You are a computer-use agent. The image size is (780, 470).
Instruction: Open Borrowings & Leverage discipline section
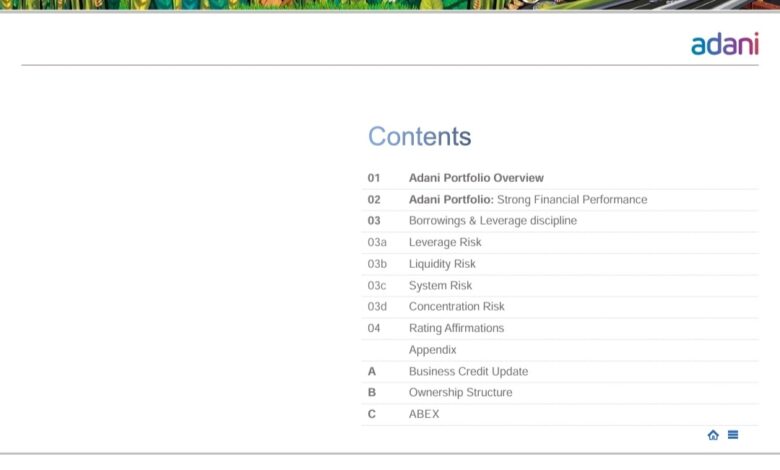(492, 221)
